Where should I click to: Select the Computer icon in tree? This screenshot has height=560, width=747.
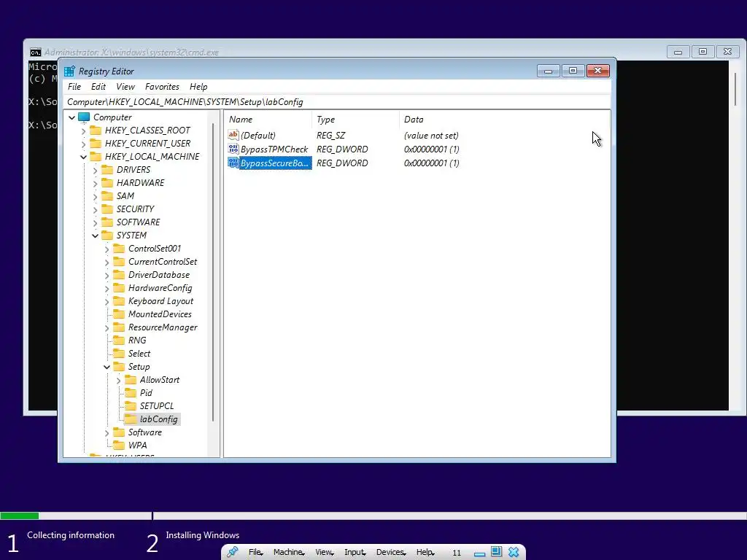click(x=84, y=117)
